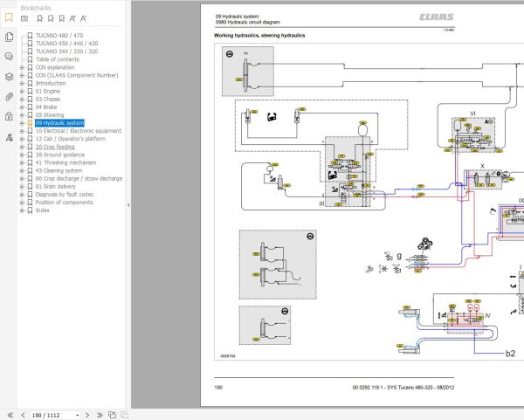Go to the previous page arrow
This screenshot has height=420, width=524.
tap(21, 414)
